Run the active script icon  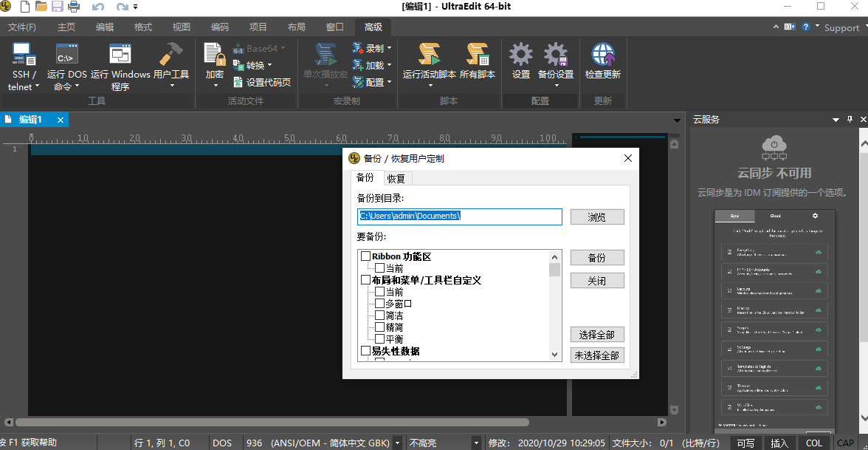point(429,55)
